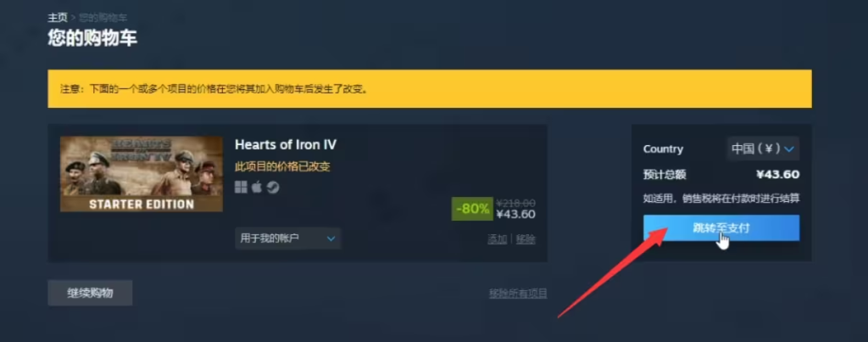
Task: Click the 继续购物 button
Action: (x=90, y=293)
